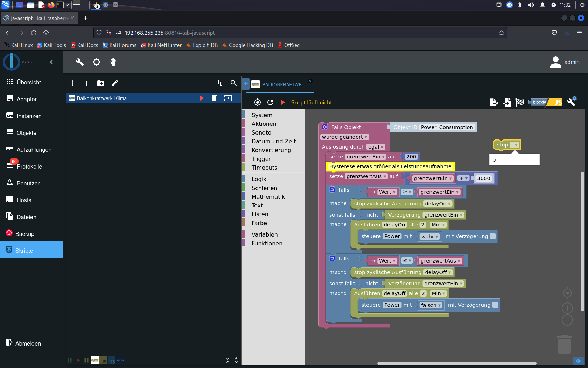
Task: Click the sort order arrows icon
Action: (x=220, y=83)
